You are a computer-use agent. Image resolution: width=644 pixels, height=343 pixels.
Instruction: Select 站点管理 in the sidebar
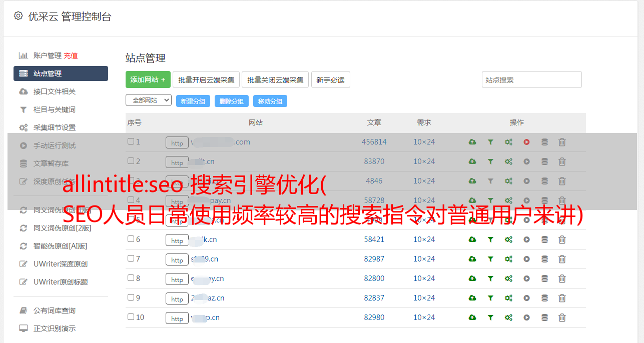[61, 73]
